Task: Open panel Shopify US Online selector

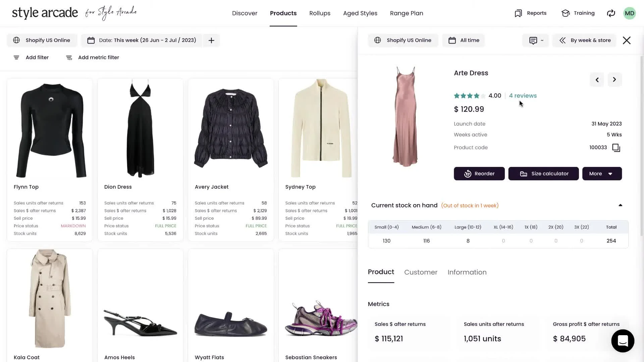Action: pos(403,40)
